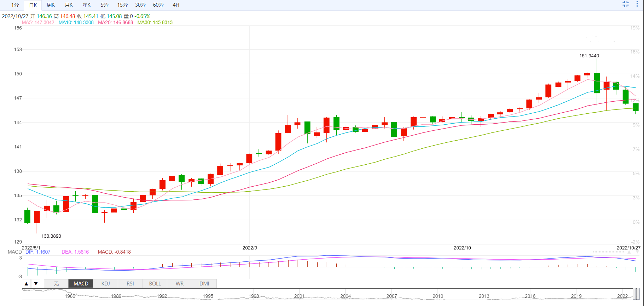Click the DEA: 1.5816 value

click(x=75, y=252)
